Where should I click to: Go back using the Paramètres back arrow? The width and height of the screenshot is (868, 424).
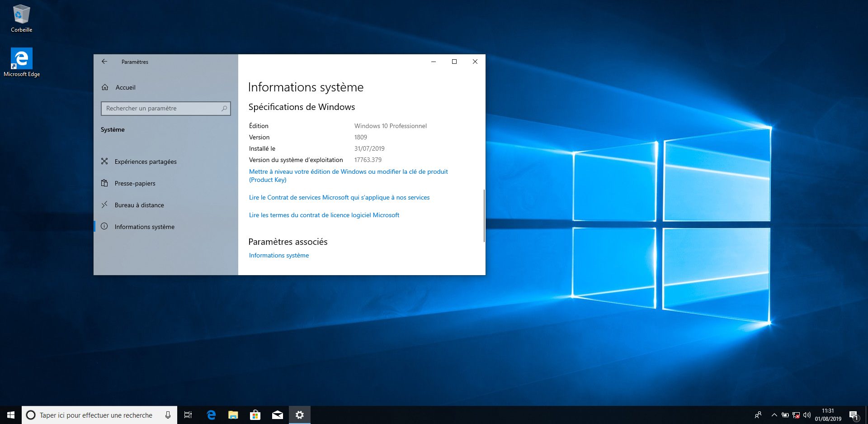click(x=104, y=62)
